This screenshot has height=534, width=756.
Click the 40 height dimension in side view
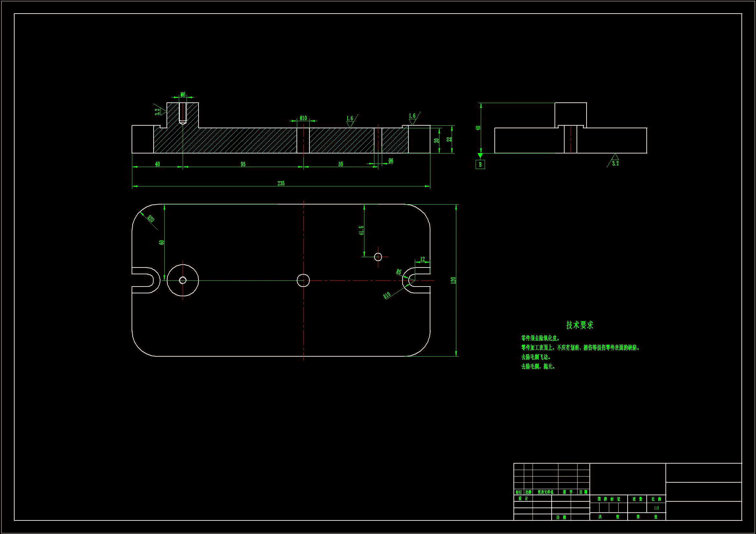[478, 128]
